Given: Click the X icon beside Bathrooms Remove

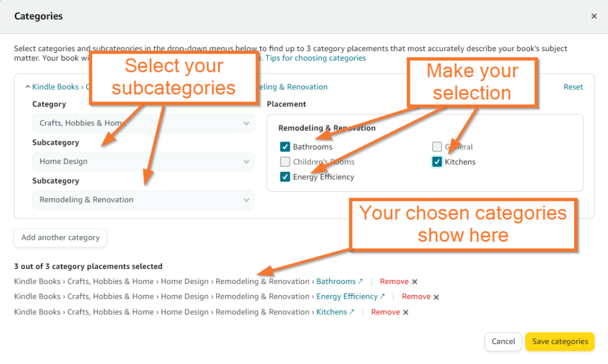Looking at the screenshot, I should (414, 282).
